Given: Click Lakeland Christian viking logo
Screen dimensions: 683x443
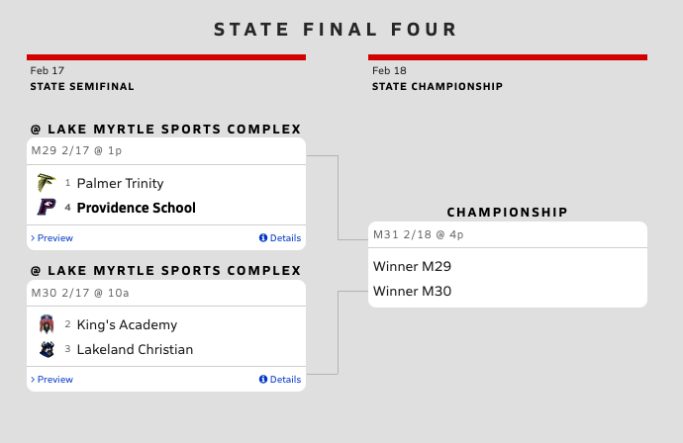Looking at the screenshot, I should tap(45, 349).
